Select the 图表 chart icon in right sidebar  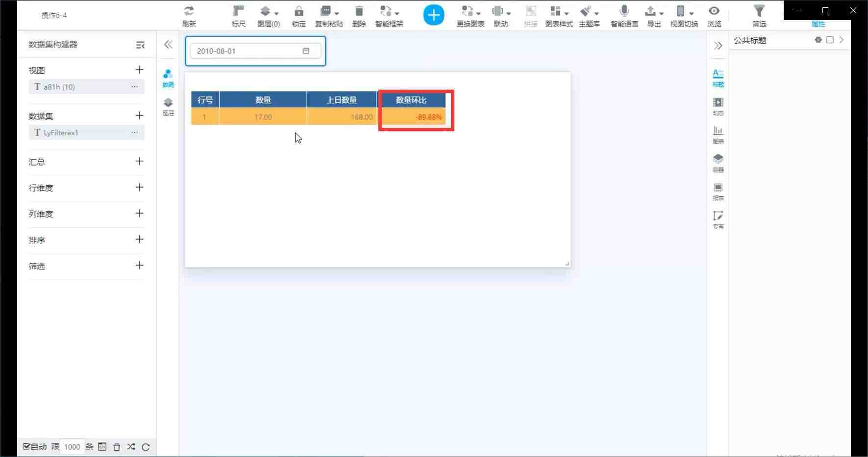click(x=718, y=135)
